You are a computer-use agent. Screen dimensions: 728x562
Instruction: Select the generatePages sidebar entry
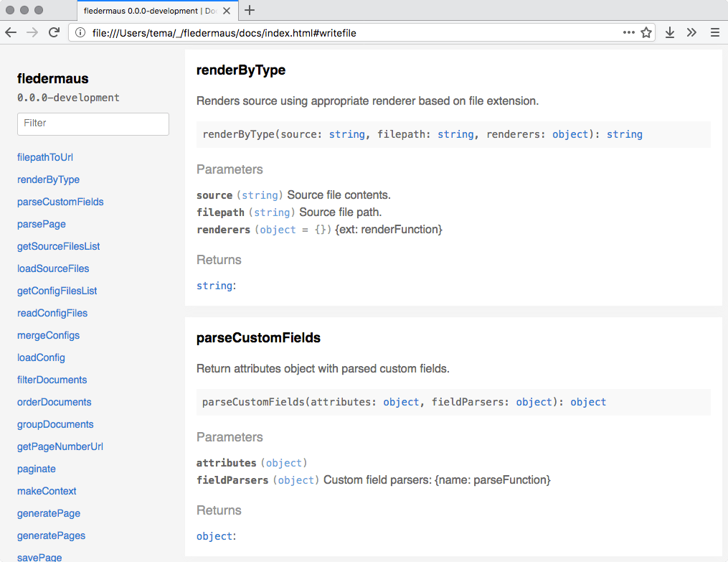(x=51, y=535)
